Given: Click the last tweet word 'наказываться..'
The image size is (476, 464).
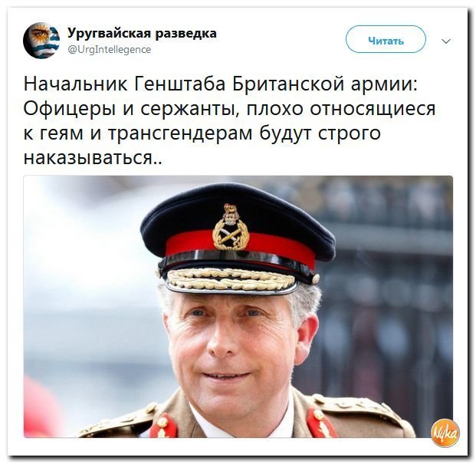Looking at the screenshot, I should 93,157.
